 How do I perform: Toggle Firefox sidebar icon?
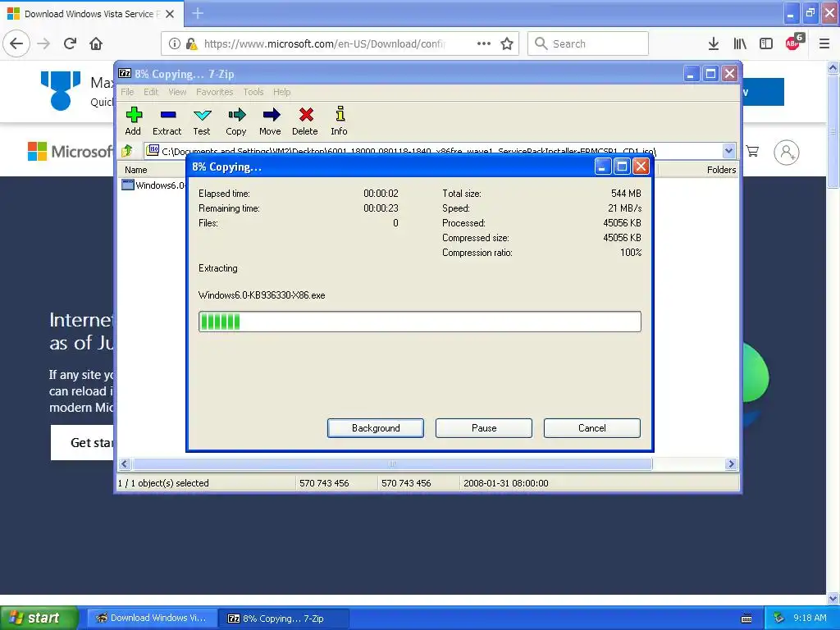coord(766,44)
